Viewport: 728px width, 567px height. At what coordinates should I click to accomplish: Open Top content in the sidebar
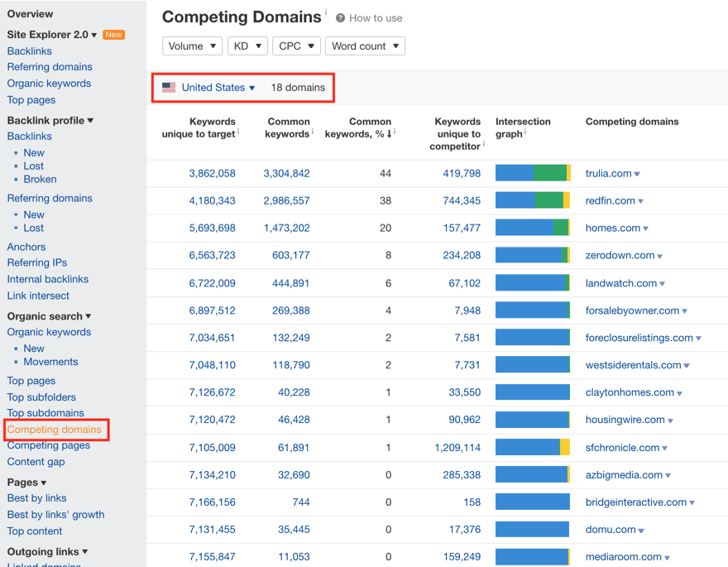35,531
